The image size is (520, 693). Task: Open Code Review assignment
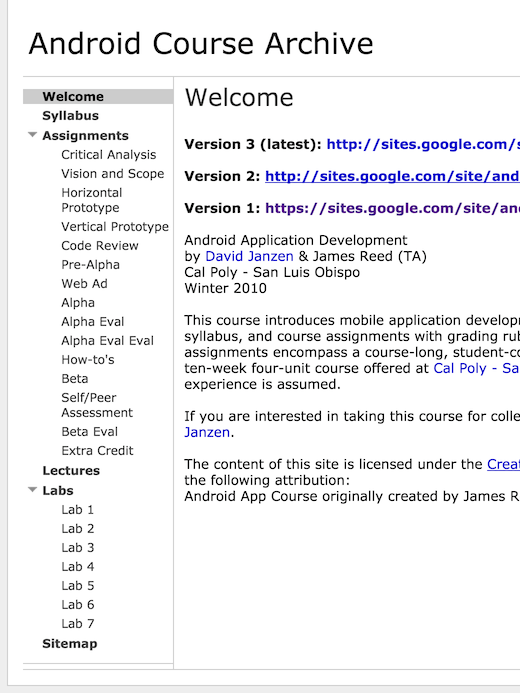point(100,246)
